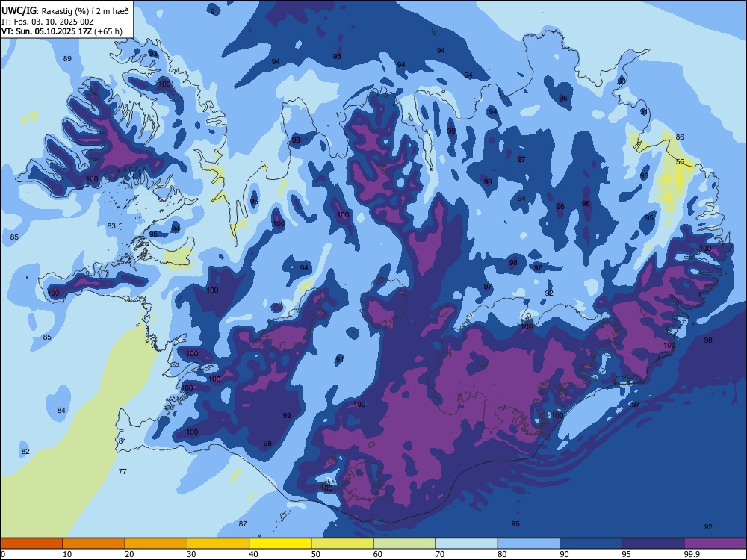Pick the 60–70 pale green legend swatch
The image size is (747, 560).
tap(404, 544)
